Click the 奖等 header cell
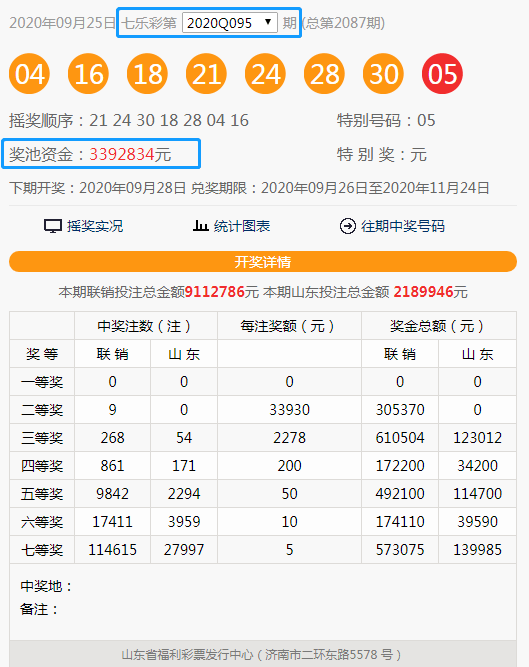Screen dimensions: 529x667 (42, 354)
